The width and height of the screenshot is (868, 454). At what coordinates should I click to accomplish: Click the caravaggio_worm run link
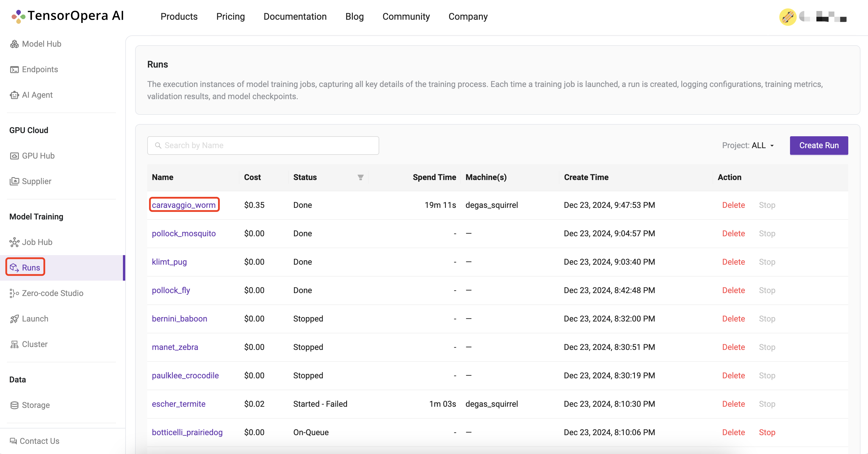pyautogui.click(x=184, y=205)
